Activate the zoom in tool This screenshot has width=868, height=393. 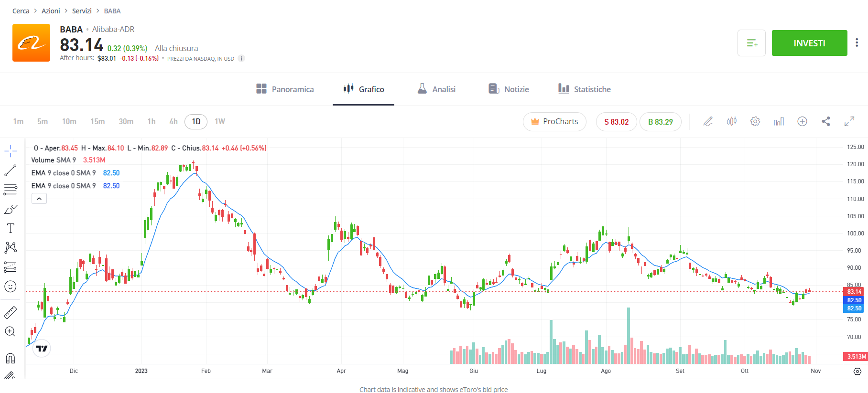tap(11, 331)
